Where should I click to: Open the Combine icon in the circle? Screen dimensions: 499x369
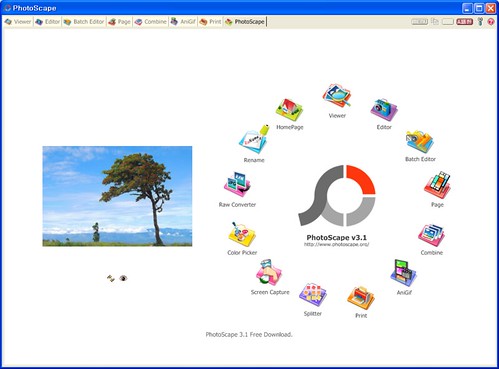pos(431,235)
